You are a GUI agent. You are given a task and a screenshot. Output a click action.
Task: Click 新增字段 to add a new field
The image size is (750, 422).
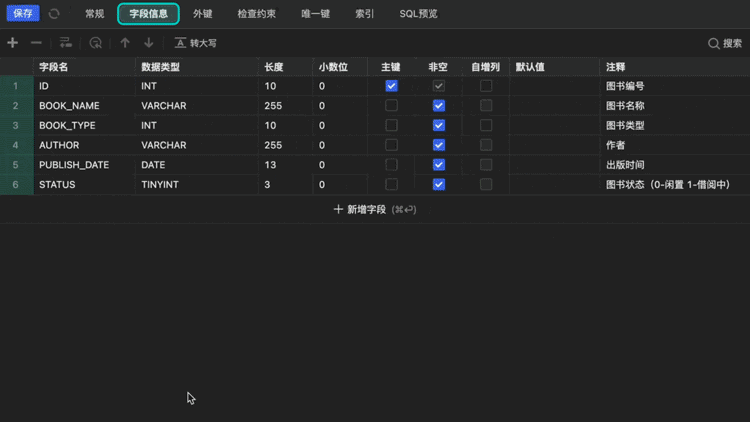click(x=375, y=210)
